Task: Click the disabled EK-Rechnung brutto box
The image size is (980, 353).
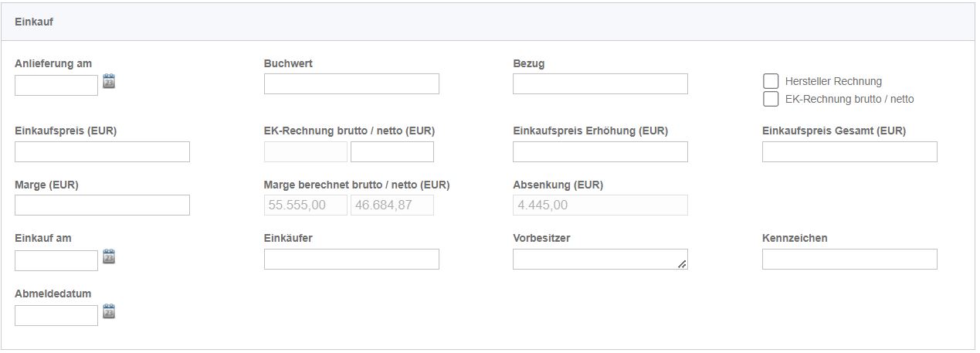Action: pos(306,152)
